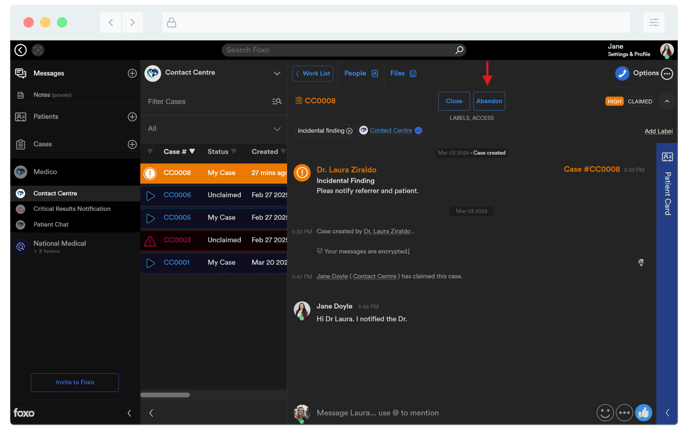Click the round icon beside the back arrow
This screenshot has height=431, width=688.
click(x=38, y=50)
